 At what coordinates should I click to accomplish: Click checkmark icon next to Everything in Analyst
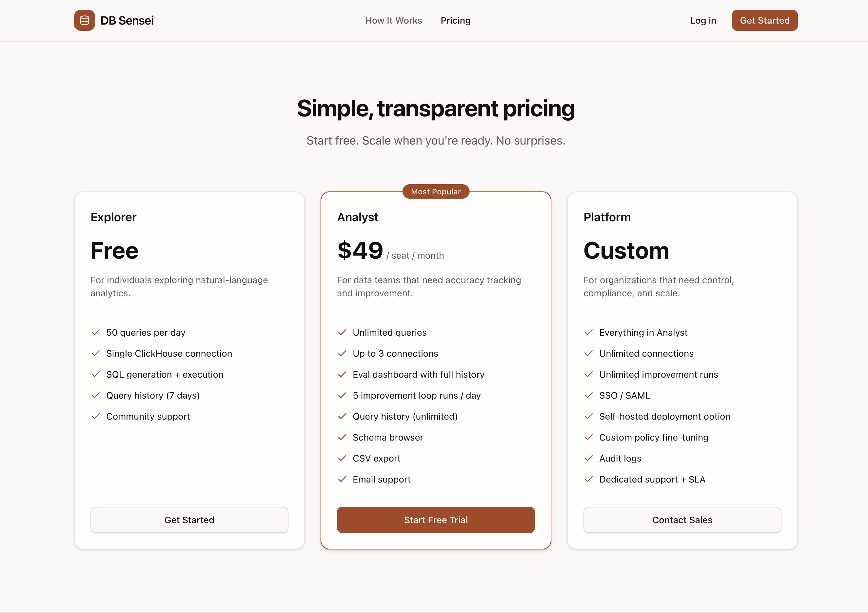tap(589, 332)
